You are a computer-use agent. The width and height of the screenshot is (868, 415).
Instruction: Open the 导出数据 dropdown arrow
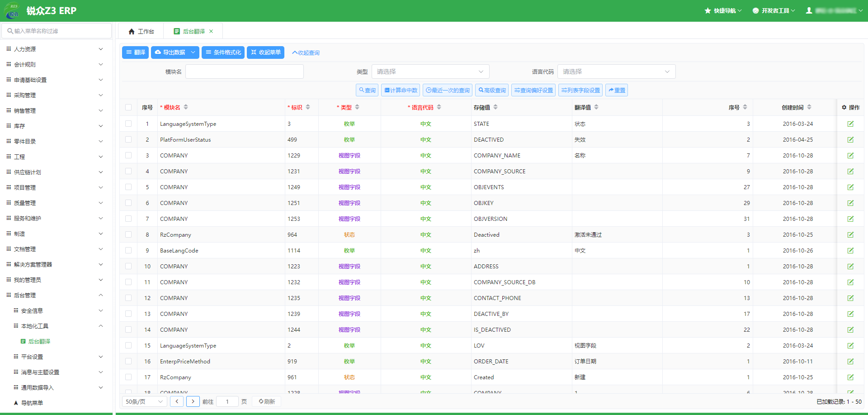click(x=193, y=52)
